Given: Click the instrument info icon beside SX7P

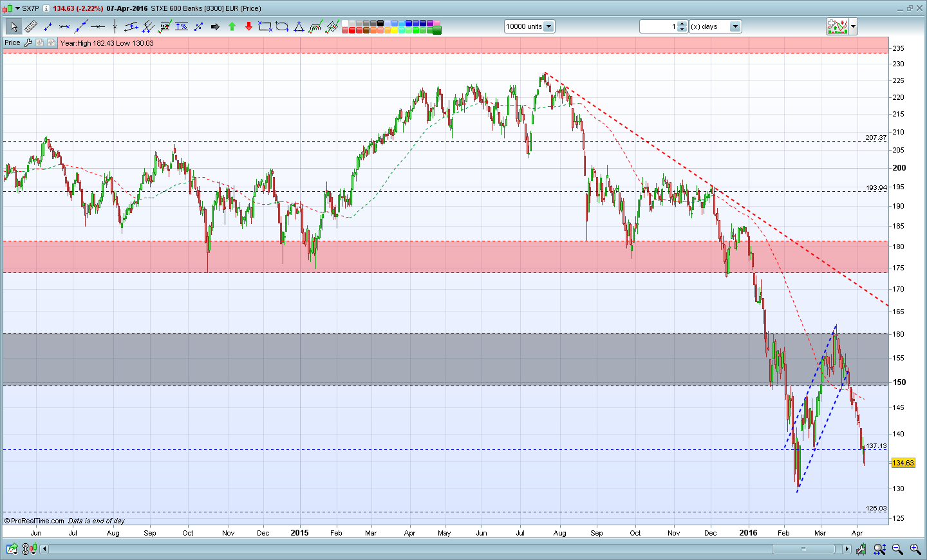Looking at the screenshot, I should (x=46, y=8).
